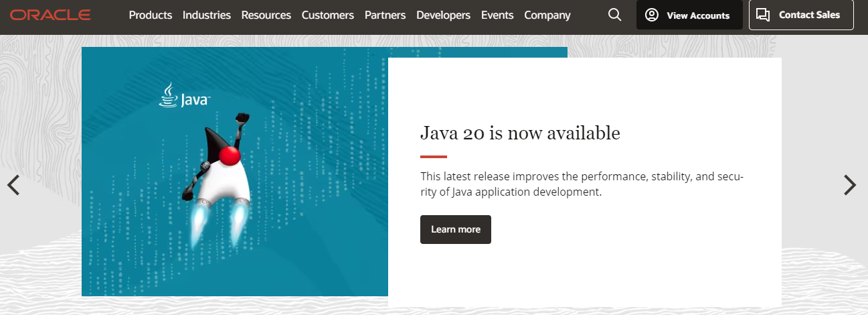Open the Partners menu
Screen dimensions: 868x315
pyautogui.click(x=385, y=15)
